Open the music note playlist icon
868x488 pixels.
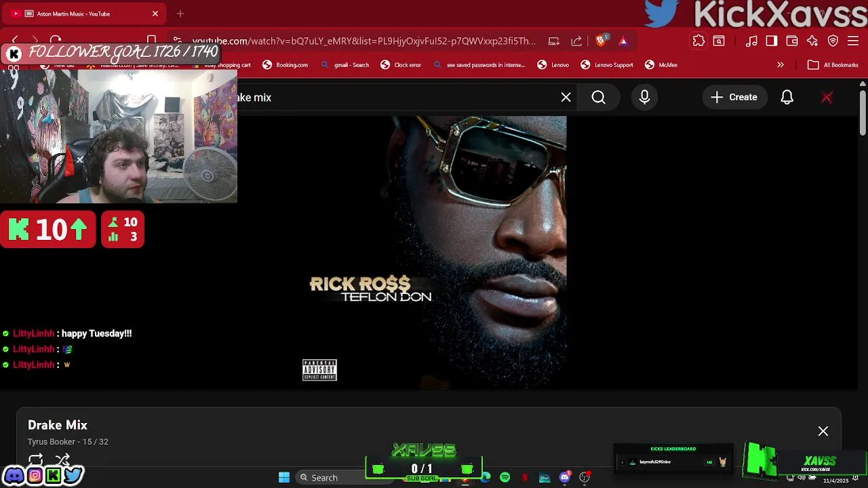coord(751,41)
